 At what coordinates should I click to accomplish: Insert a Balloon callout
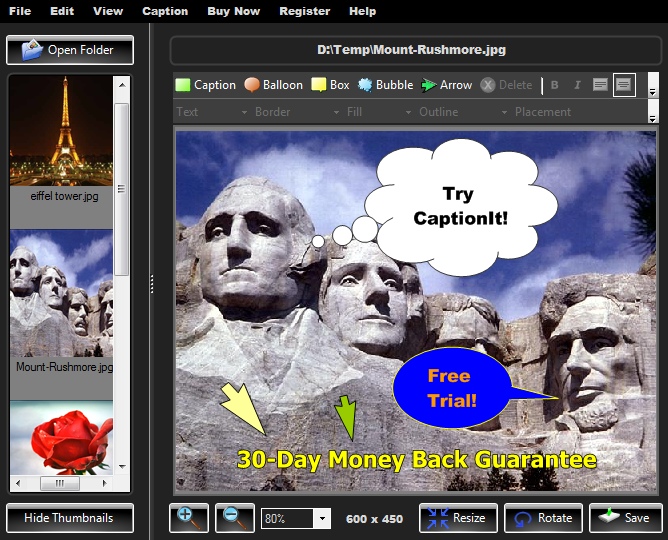tap(273, 85)
